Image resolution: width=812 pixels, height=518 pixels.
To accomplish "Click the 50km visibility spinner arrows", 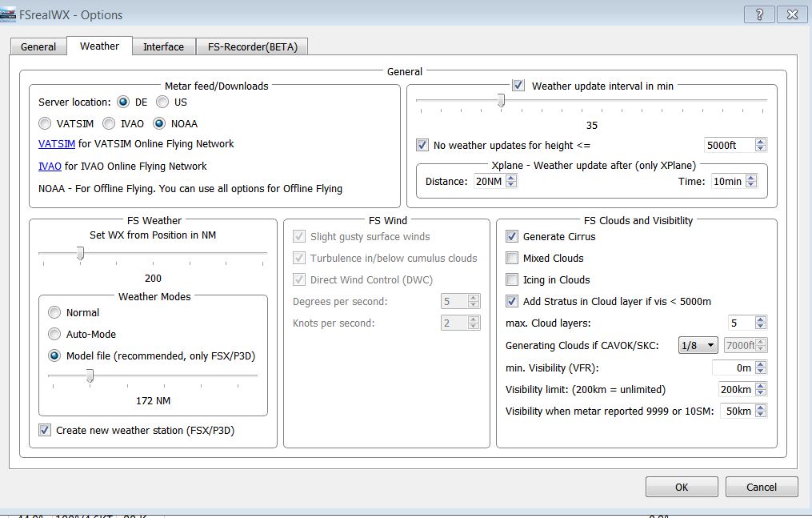I will coord(760,411).
